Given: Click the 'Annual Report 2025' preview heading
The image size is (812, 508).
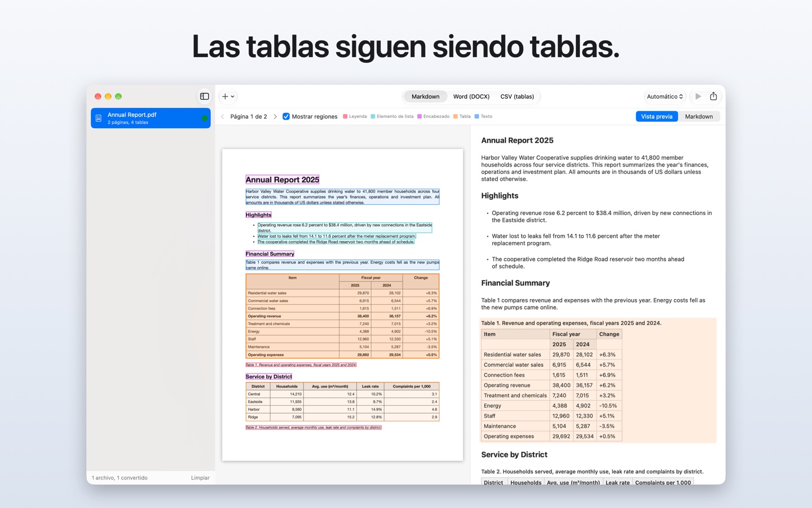Looking at the screenshot, I should [517, 141].
